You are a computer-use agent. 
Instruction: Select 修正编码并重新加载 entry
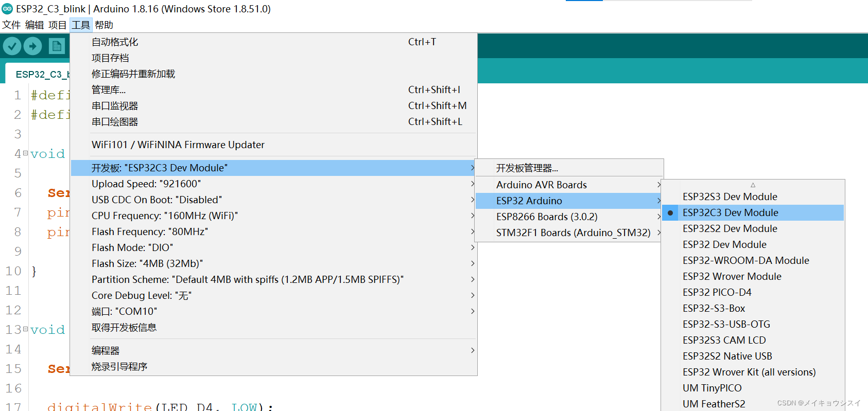[273, 74]
